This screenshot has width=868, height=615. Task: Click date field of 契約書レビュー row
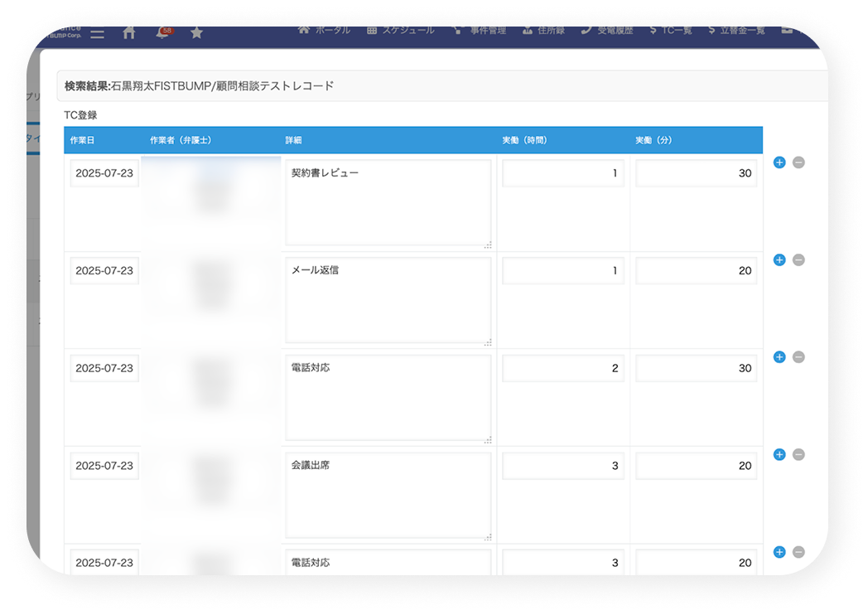104,173
